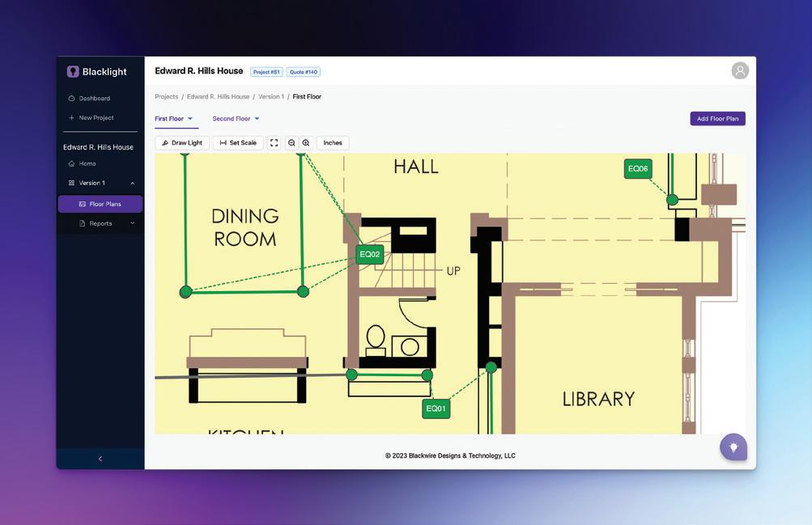Click the 'DINING ROOM' label on the plan
812x525 pixels.
(x=245, y=227)
